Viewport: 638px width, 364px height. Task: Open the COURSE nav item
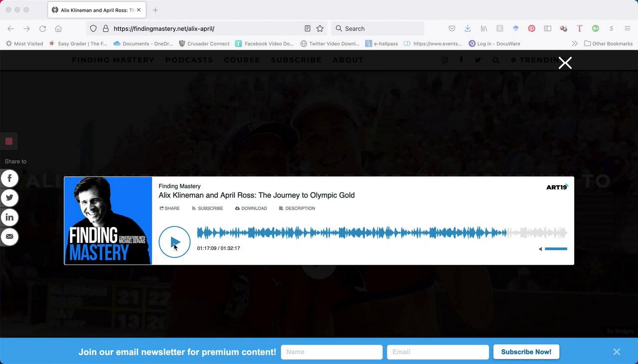(x=242, y=60)
